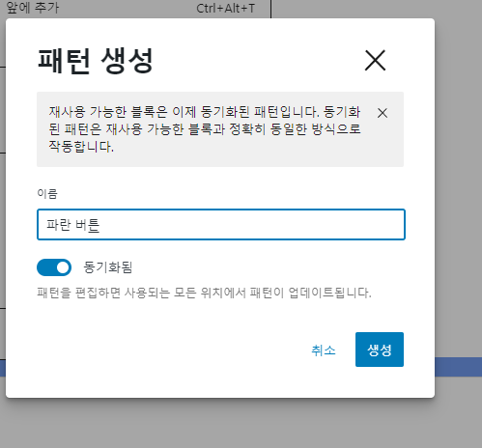Close the 패턴 생성 dialog

pos(375,60)
